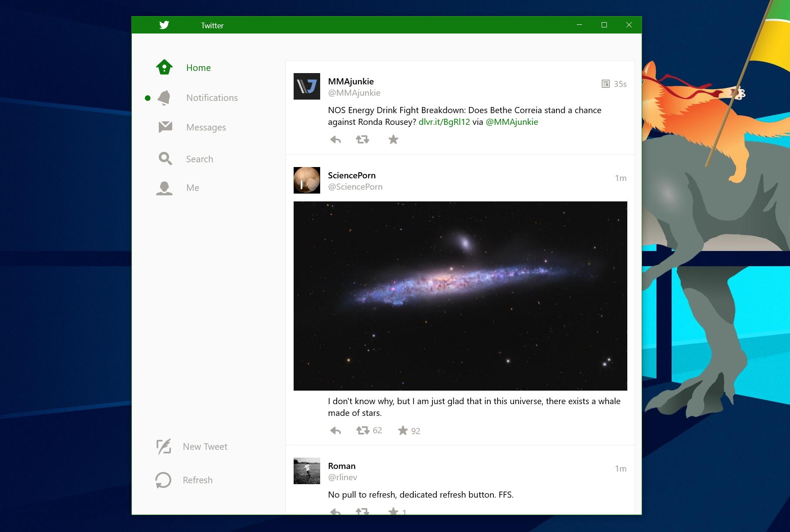790x532 pixels.
Task: Go to Notifications label
Action: [212, 98]
